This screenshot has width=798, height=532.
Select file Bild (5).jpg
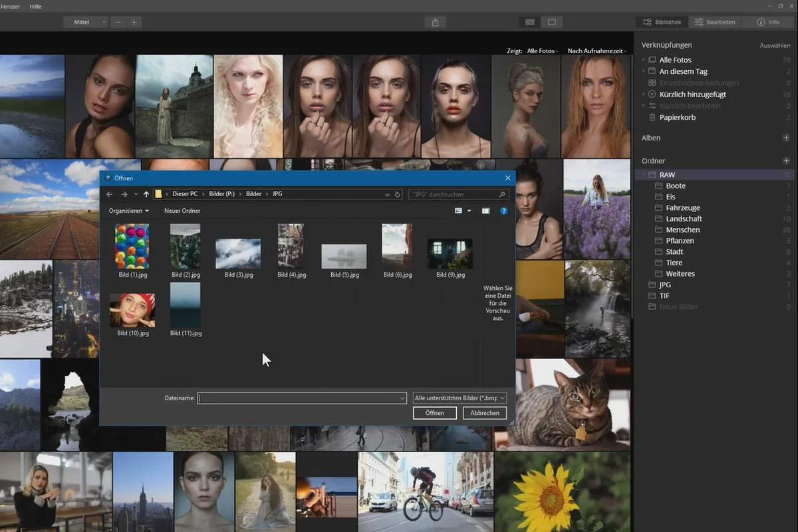click(x=344, y=260)
